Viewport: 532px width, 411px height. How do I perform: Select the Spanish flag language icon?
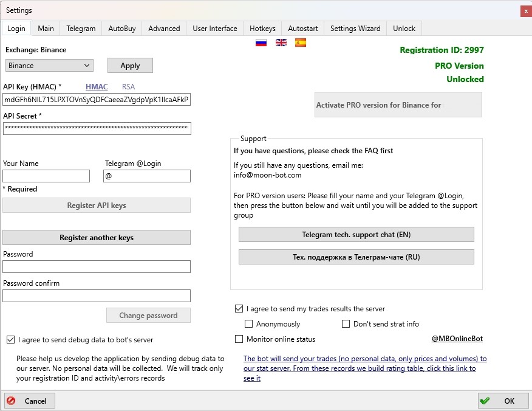click(x=301, y=43)
